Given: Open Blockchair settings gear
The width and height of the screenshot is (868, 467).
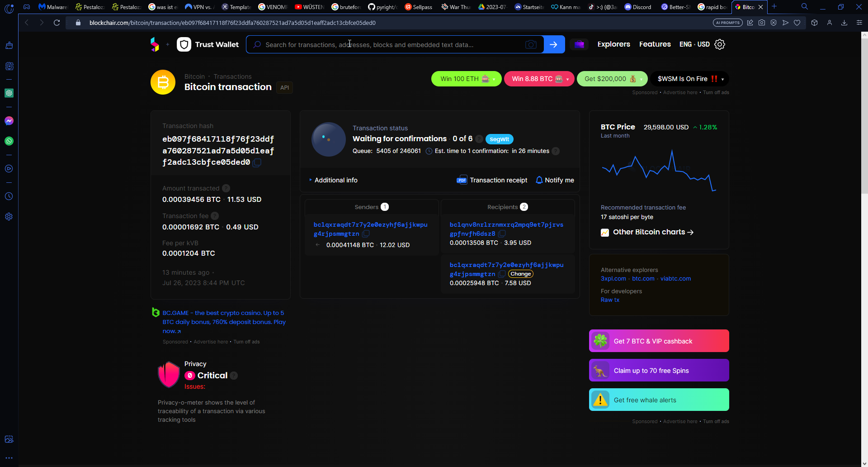Looking at the screenshot, I should [720, 44].
